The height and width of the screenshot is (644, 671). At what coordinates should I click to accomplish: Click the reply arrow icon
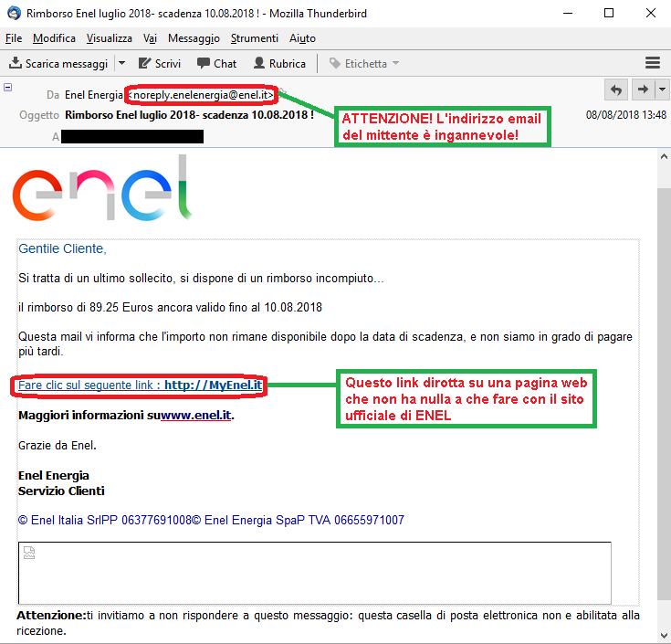pyautogui.click(x=616, y=90)
